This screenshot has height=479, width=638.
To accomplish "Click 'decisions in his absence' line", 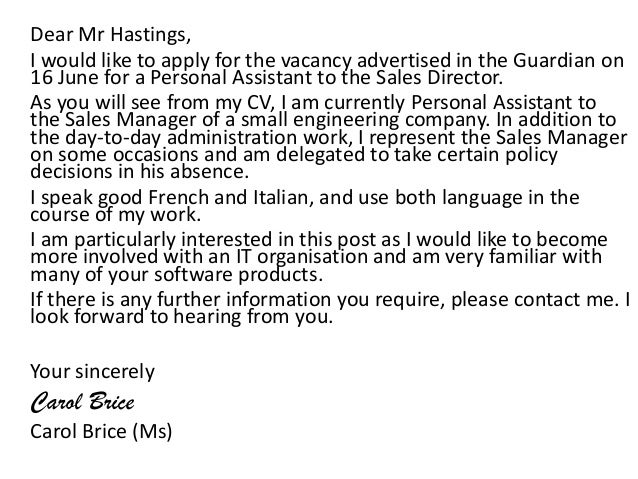I will click(x=139, y=171).
